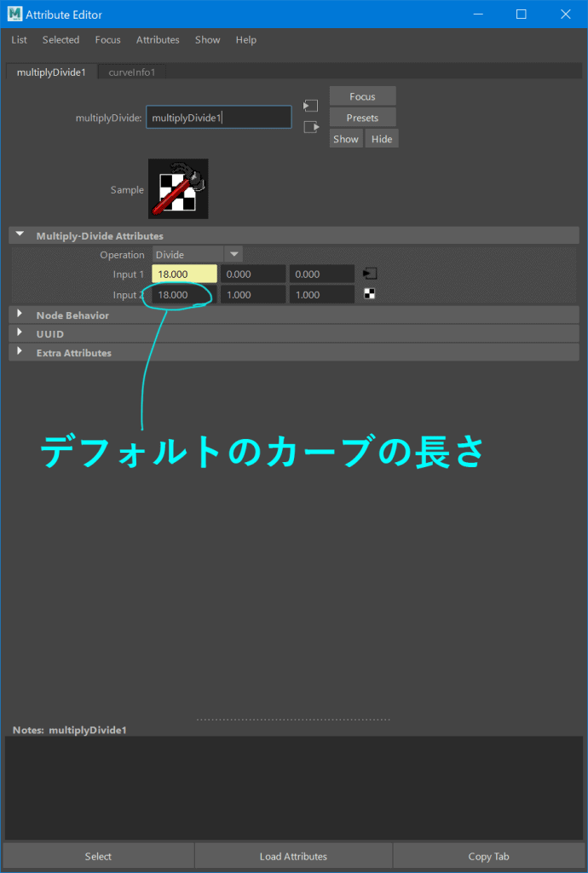Switch to the curveInfo1 tab
588x873 pixels.
click(x=132, y=72)
